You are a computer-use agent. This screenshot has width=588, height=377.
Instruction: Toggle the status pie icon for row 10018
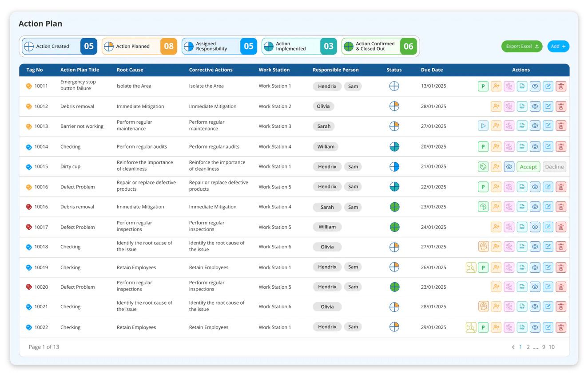click(394, 247)
